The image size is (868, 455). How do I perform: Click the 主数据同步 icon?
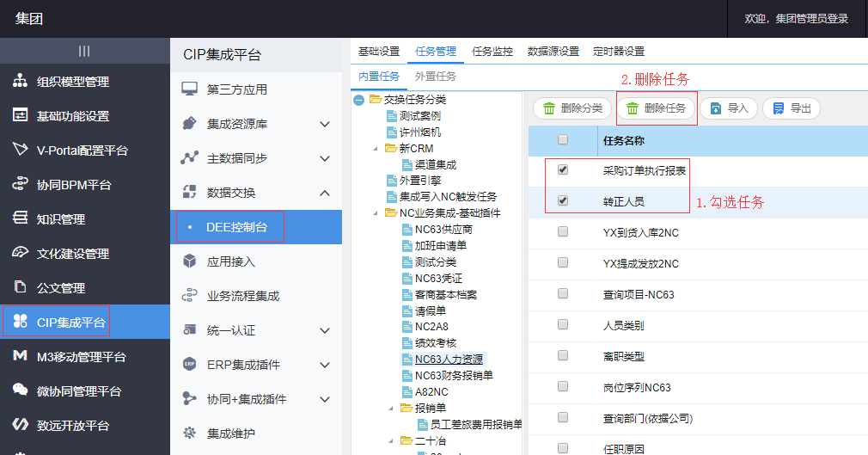(189, 158)
